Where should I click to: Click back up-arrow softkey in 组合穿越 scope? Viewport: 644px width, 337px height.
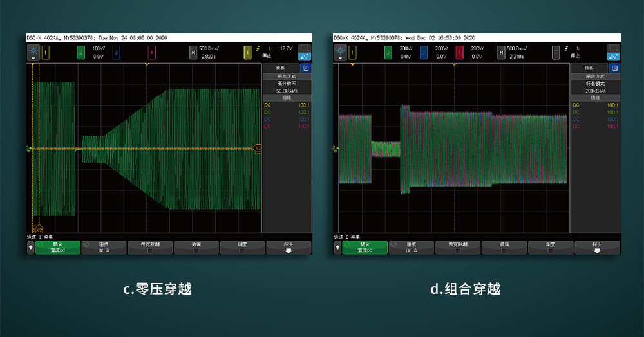pos(337,248)
